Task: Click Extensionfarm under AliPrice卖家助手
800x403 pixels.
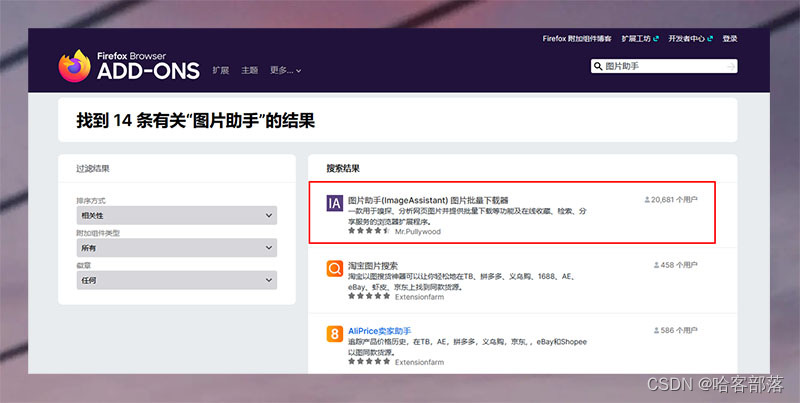Action: (419, 362)
